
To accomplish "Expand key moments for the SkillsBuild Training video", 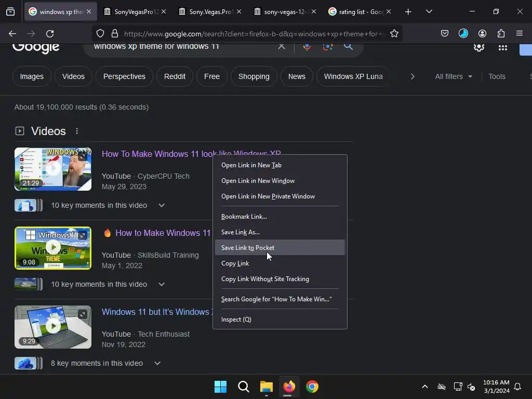I will tap(162, 284).
